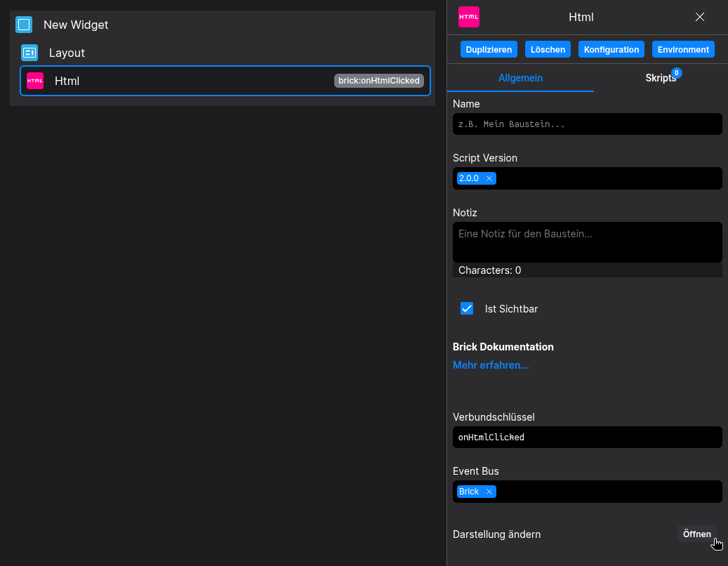The height and width of the screenshot is (566, 728).
Task: Remove the 2.0.0 Script Version tag
Action: coord(491,178)
